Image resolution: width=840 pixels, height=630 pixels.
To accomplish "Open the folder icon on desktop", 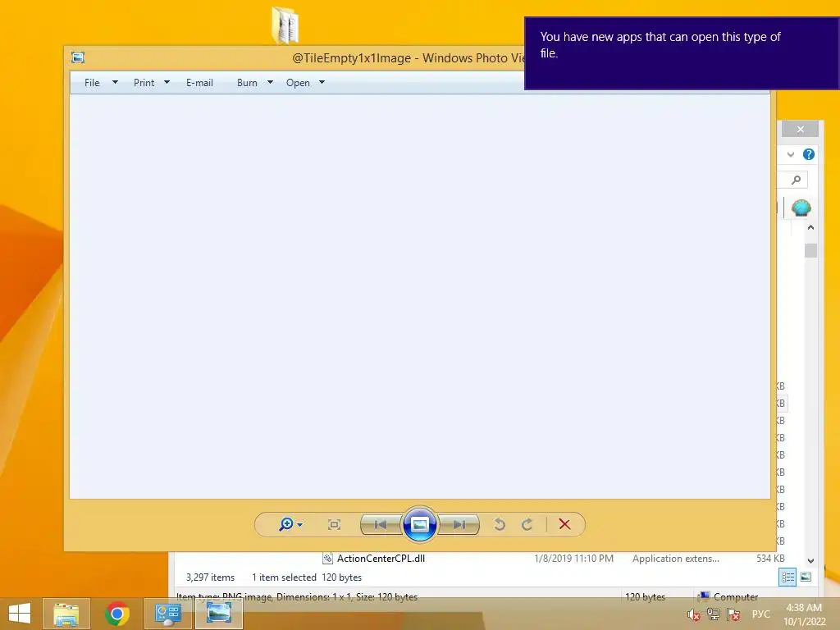I will point(285,25).
